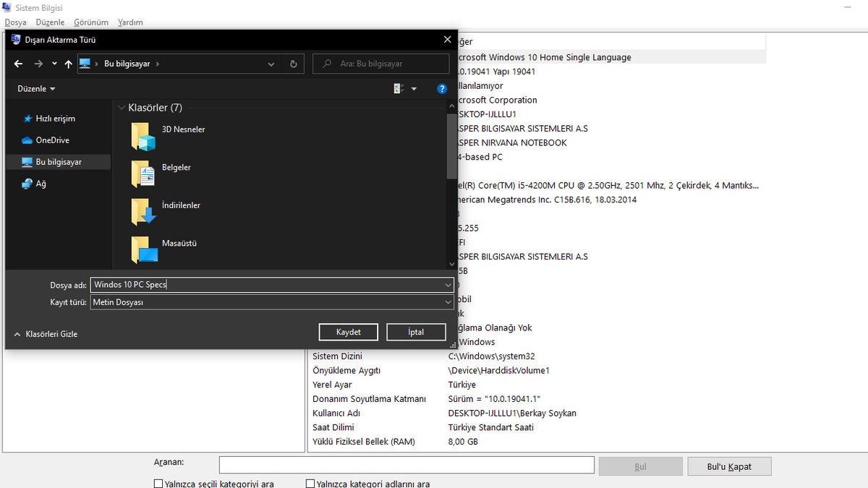Click the up one level arrow
Screen dimensions: 868x488
68,64
